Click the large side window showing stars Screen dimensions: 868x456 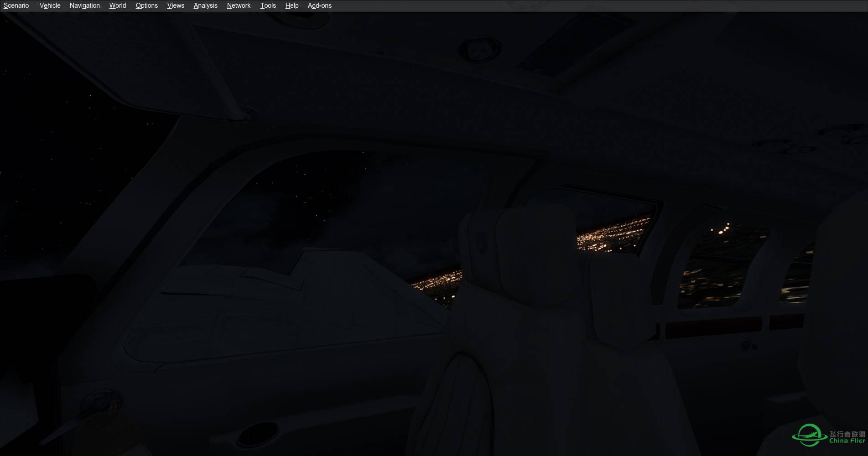319,205
